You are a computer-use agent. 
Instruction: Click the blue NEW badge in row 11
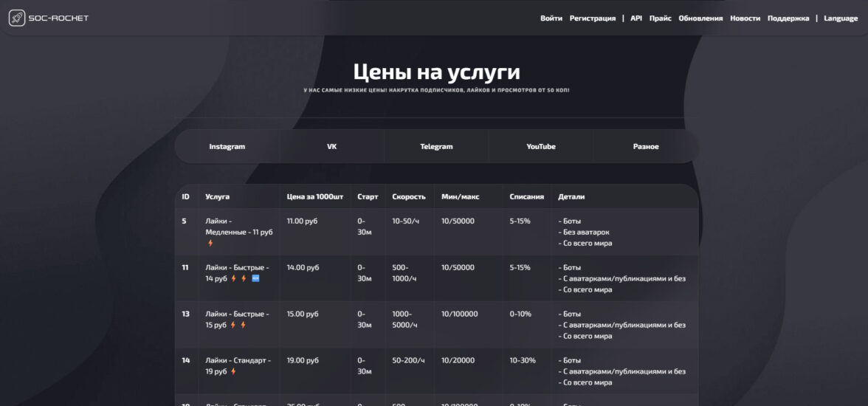click(x=255, y=278)
